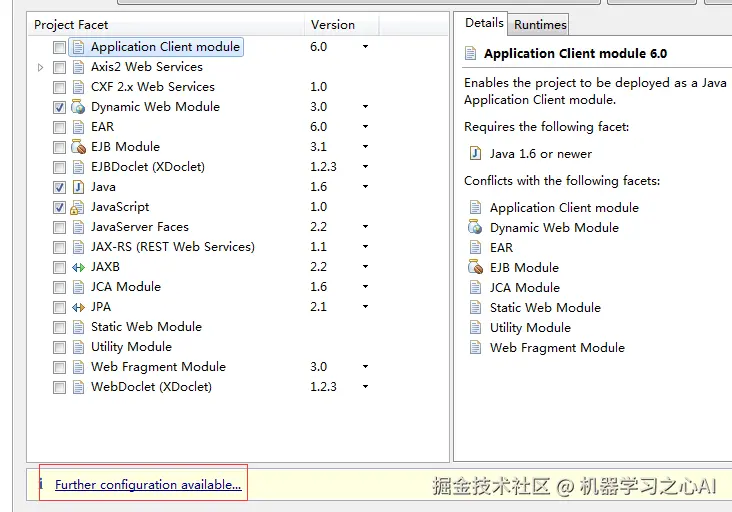Enable the Application Client module checkbox
This screenshot has width=732, height=512.
(x=59, y=47)
